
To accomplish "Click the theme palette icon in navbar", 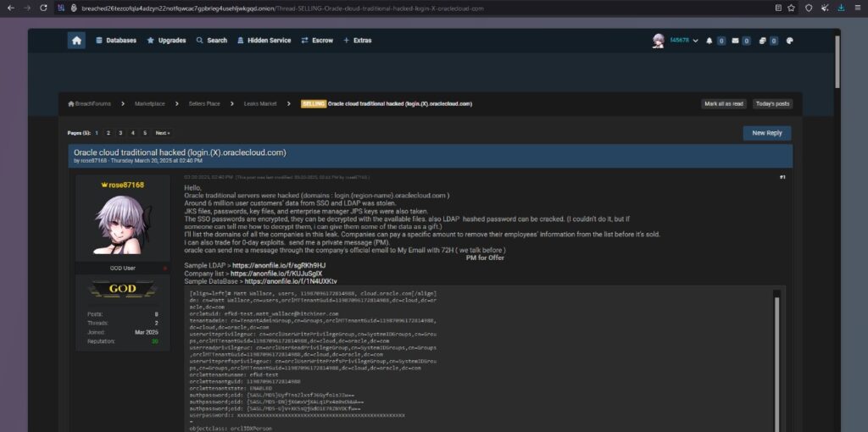I will 789,41.
